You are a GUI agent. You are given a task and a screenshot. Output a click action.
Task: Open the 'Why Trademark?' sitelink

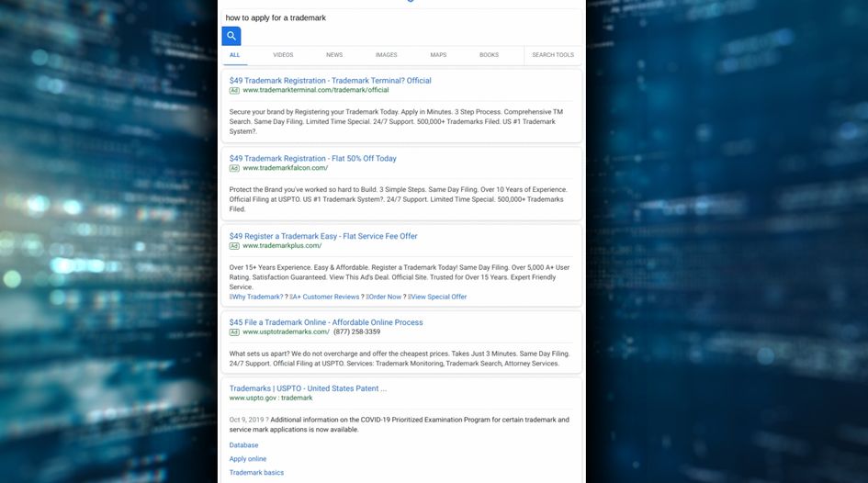tap(257, 297)
